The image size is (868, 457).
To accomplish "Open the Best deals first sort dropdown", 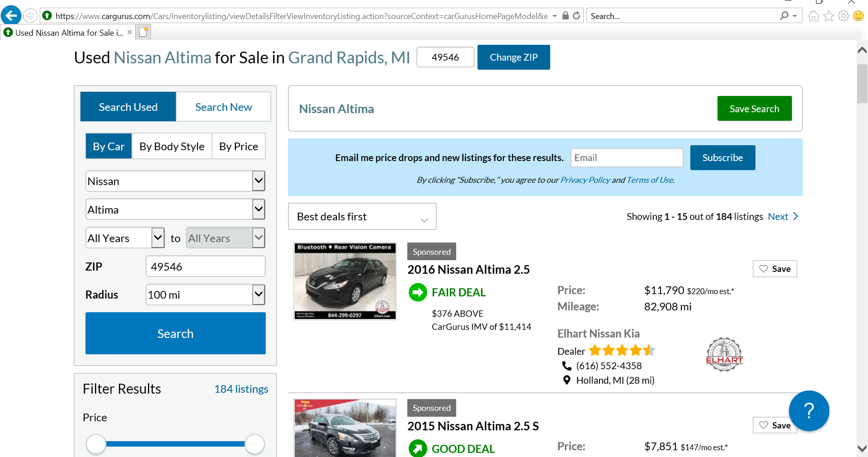I will pos(362,217).
